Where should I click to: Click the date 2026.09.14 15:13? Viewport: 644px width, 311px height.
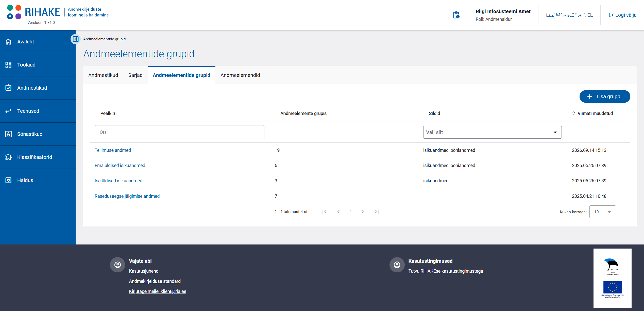589,150
